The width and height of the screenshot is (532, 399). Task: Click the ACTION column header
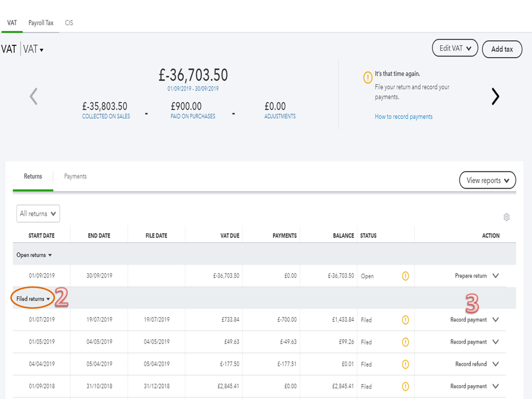coord(490,235)
